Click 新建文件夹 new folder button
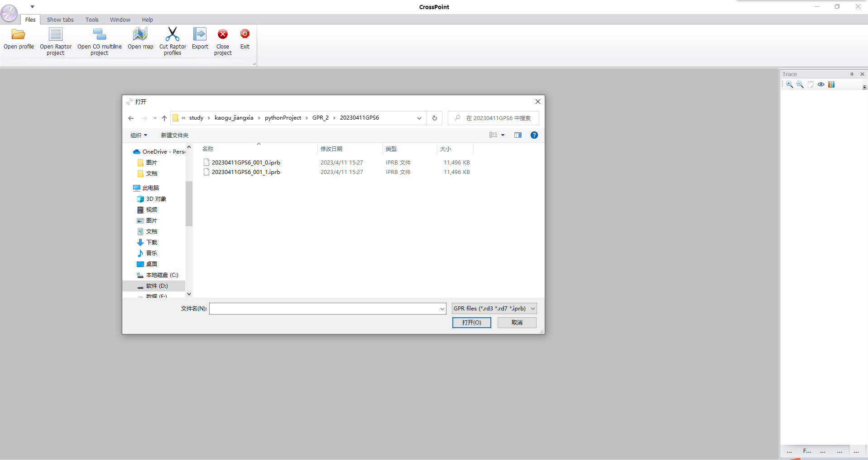 click(175, 135)
